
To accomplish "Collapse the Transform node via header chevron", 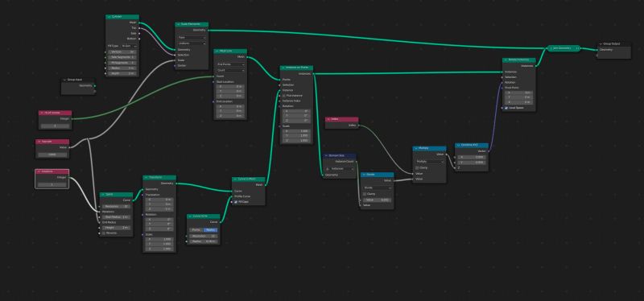I will (146, 177).
